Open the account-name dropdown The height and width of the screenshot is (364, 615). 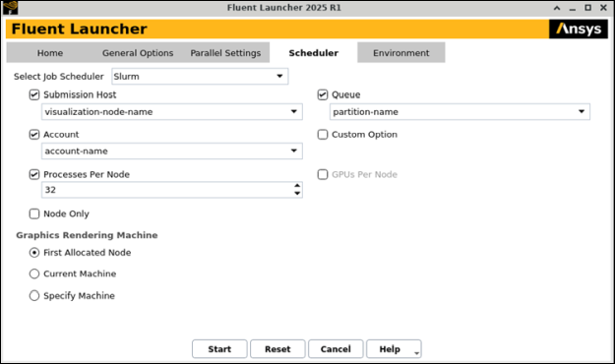coord(172,152)
